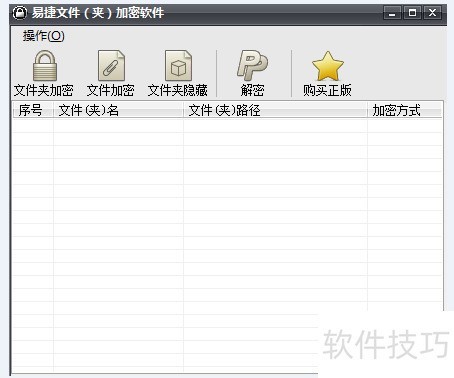Image resolution: width=454 pixels, height=378 pixels.
Task: Close the 易捷文件(夹)加密软件 window
Action: pyautogui.click(x=432, y=13)
